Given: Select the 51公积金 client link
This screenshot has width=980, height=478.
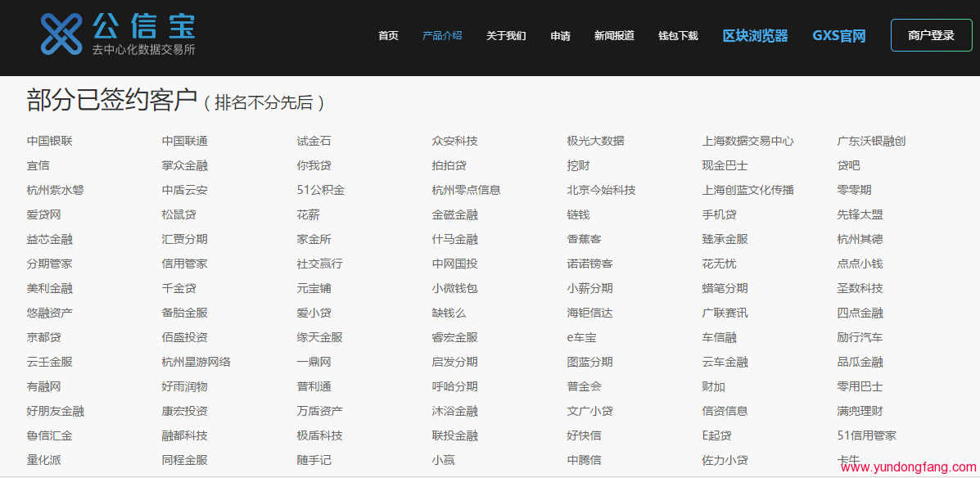Looking at the screenshot, I should coord(321,189).
